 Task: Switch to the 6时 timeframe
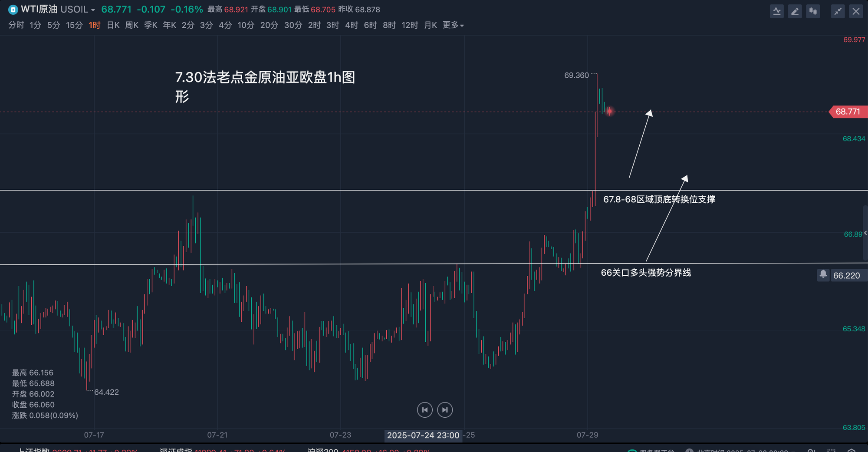[370, 25]
